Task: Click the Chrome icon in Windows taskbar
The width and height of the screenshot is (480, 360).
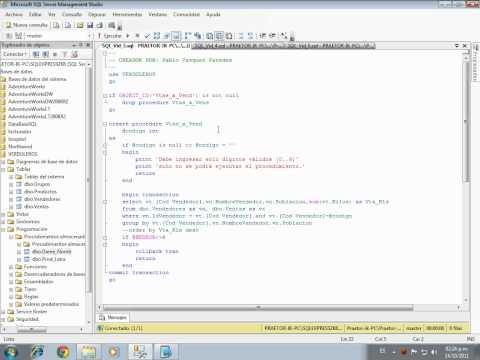Action: pyautogui.click(x=63, y=352)
